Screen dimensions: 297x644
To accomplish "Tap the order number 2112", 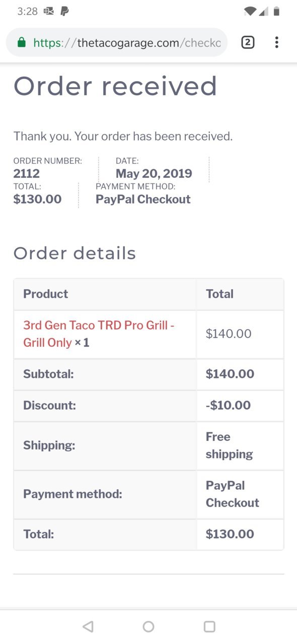I will click(27, 174).
